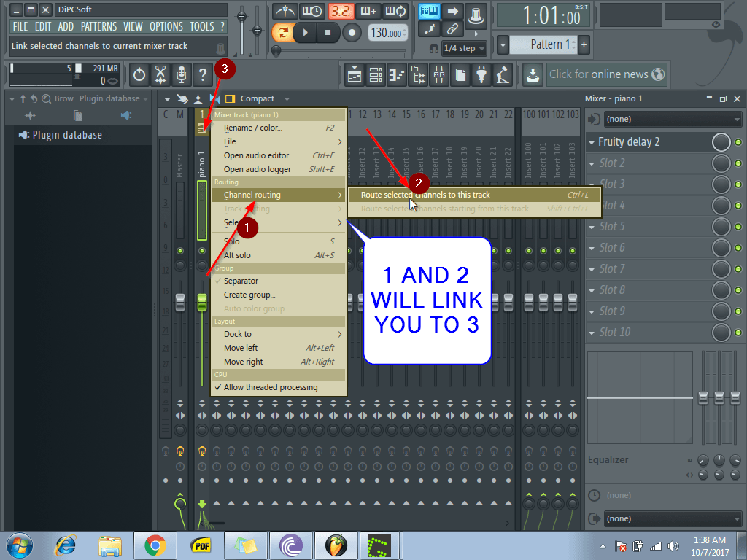Open Google Chrome from taskbar
The width and height of the screenshot is (747, 560).
[155, 545]
